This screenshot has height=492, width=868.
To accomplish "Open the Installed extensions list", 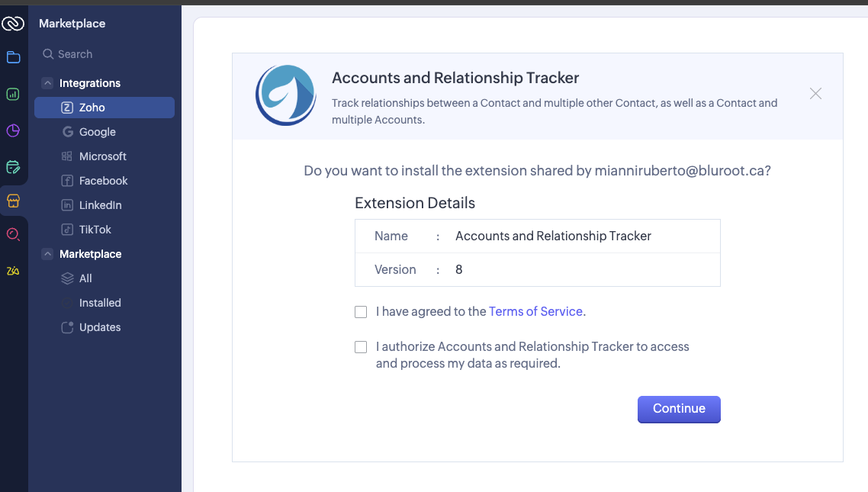I will [100, 303].
